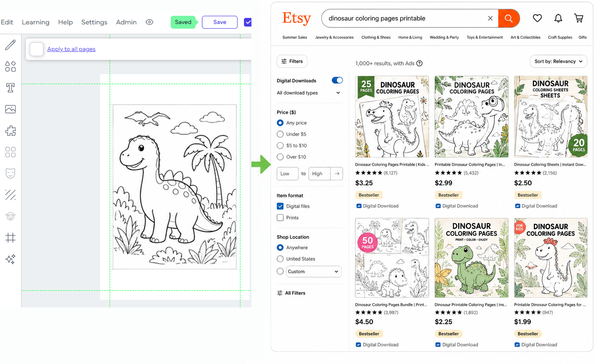Viewport: 595px width, 364px height.
Task: Open the Etsy shopping cart
Action: (x=579, y=18)
